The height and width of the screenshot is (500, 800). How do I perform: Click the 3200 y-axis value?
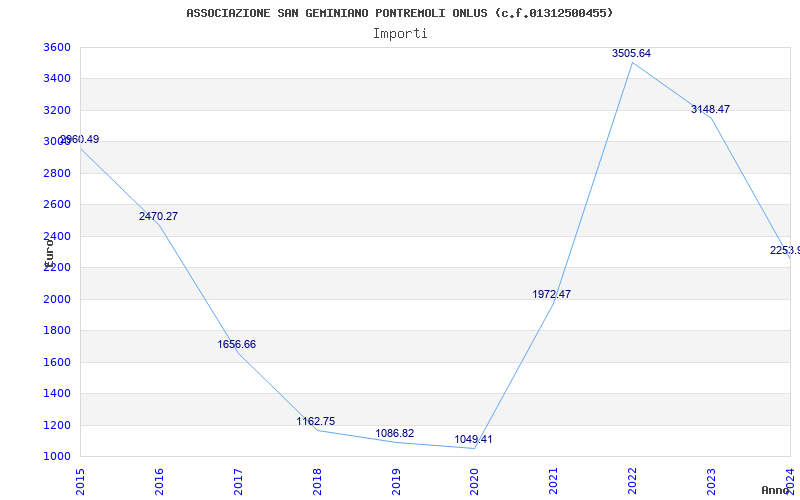point(57,110)
